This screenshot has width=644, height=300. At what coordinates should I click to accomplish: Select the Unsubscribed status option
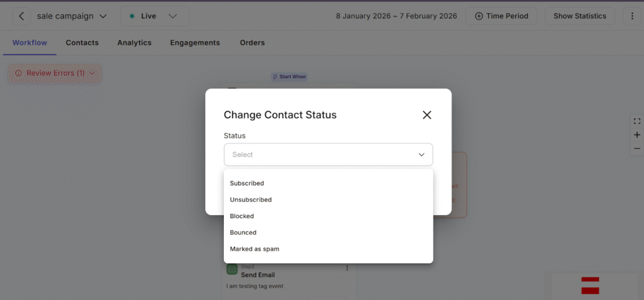pos(251,199)
